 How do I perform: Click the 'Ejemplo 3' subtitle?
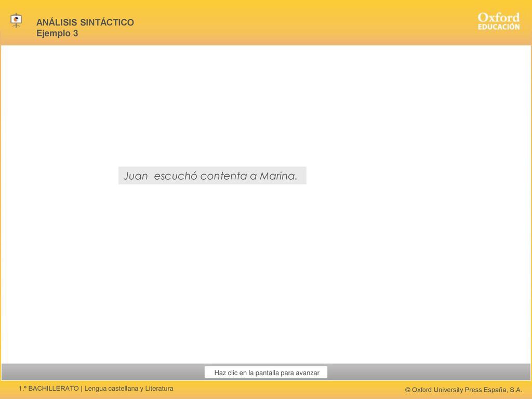pos(57,33)
